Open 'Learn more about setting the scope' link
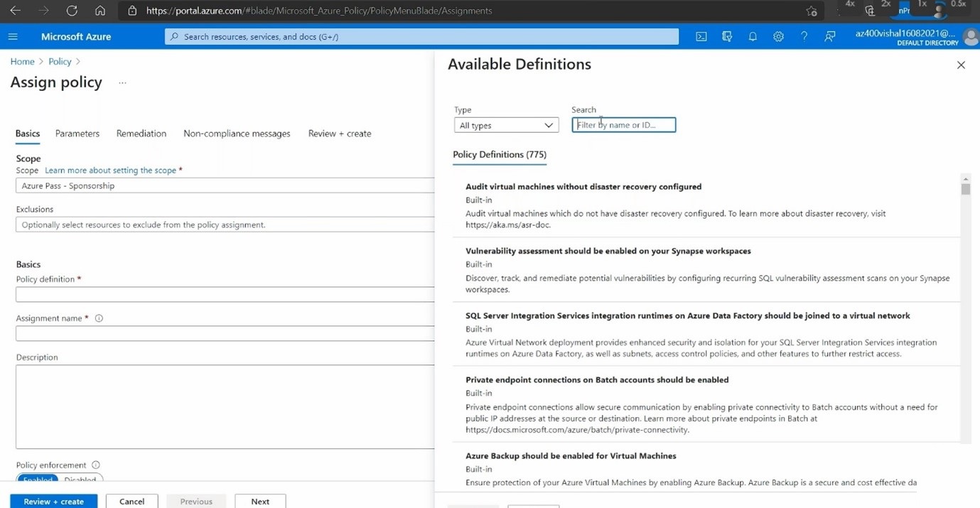The height and width of the screenshot is (508, 980). tap(110, 171)
